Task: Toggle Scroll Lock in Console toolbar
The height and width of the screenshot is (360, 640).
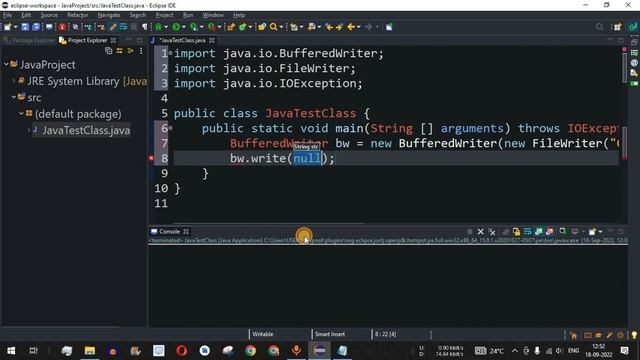Action: pyautogui.click(x=516, y=232)
